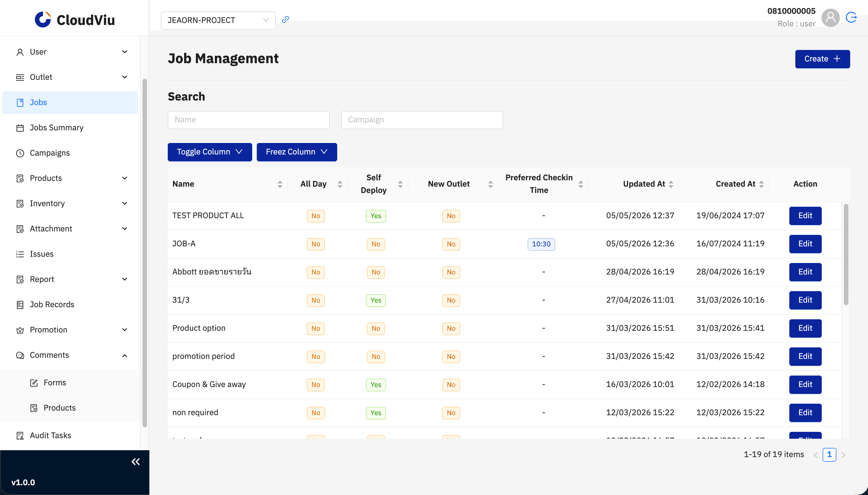Click the Name search field
The image size is (868, 495).
click(x=248, y=120)
